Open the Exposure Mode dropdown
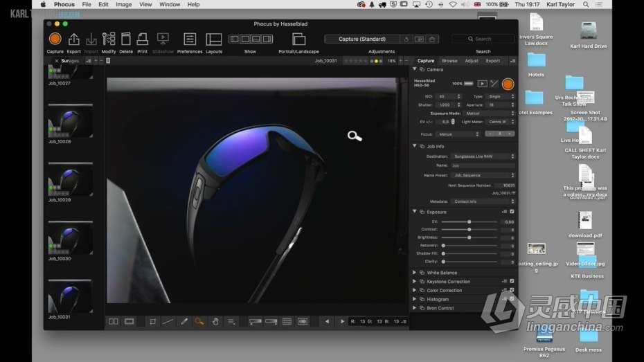The width and height of the screenshot is (644, 362). pos(488,113)
